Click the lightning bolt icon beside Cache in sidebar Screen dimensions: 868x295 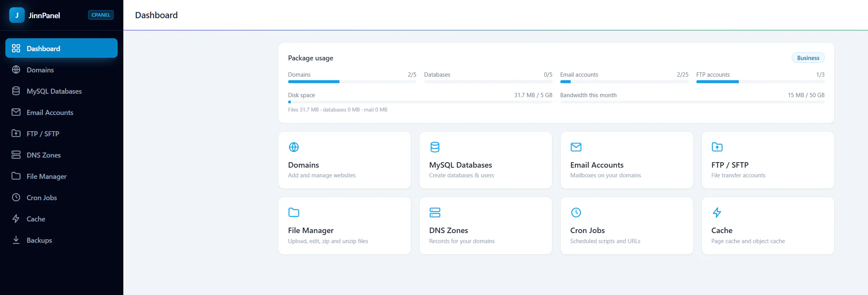(16, 219)
